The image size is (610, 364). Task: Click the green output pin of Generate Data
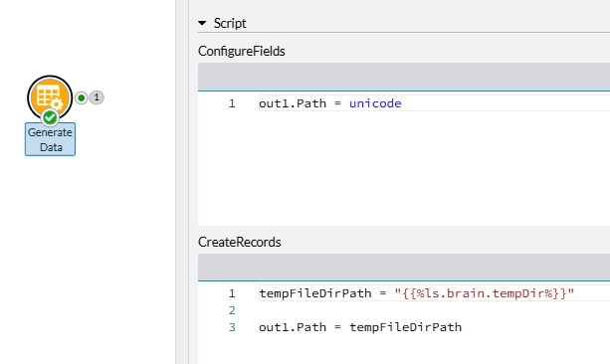[x=81, y=97]
